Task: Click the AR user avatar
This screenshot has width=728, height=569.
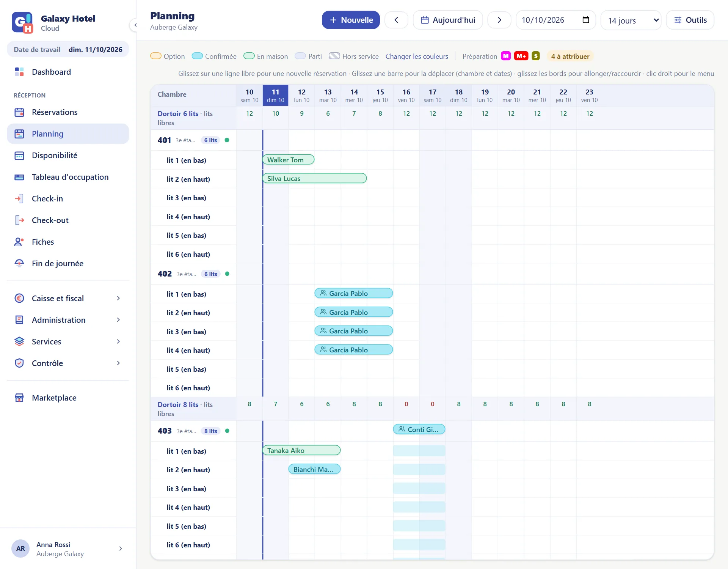Action: (x=20, y=549)
